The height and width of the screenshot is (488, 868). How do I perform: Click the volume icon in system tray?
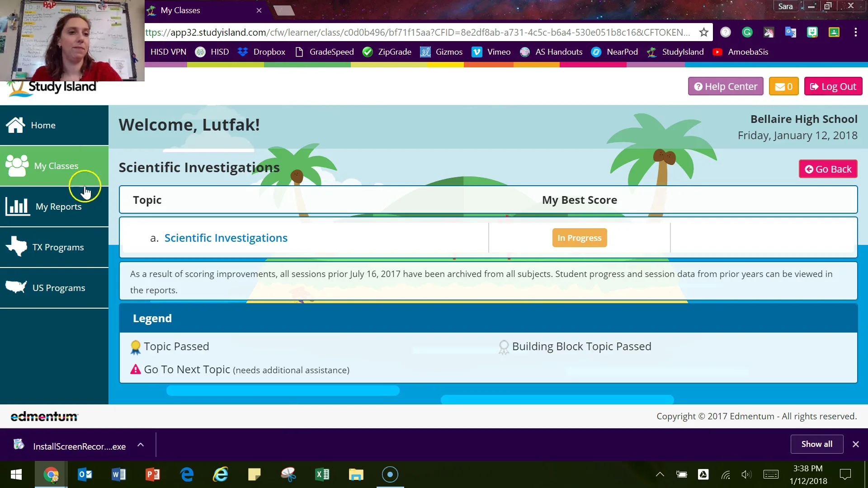[746, 474]
